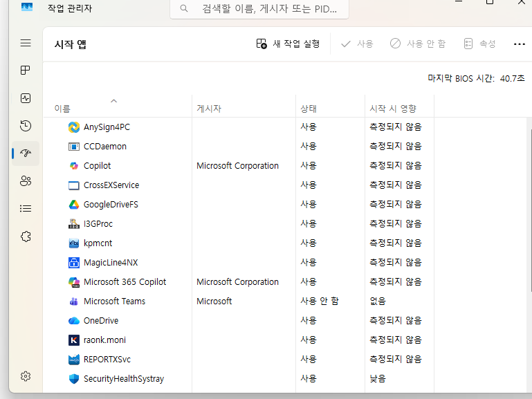Click the search field for name or PID

click(259, 8)
